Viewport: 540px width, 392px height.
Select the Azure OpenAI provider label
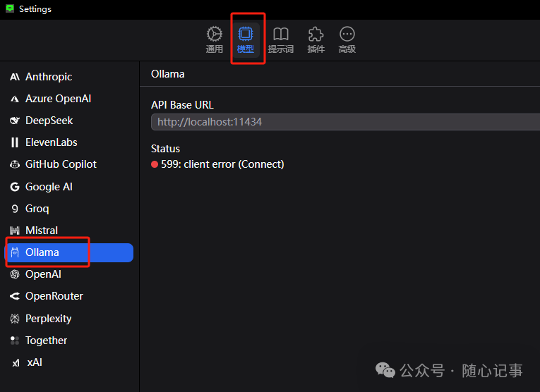[58, 99]
